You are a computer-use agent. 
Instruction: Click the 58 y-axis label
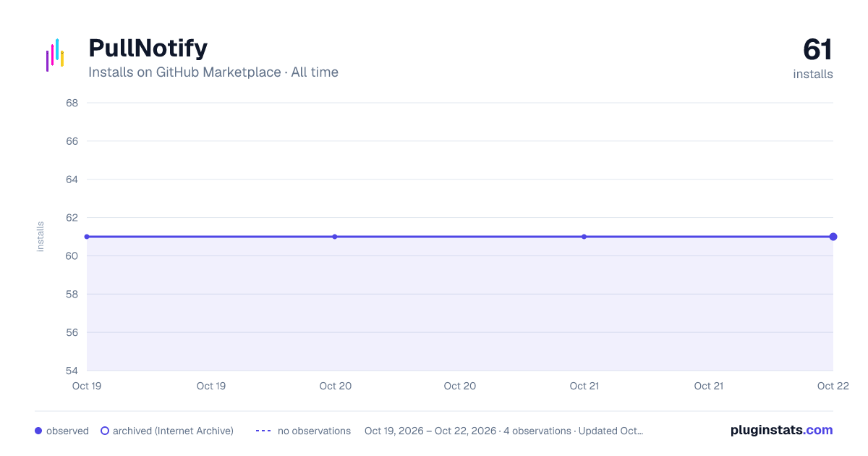tap(72, 295)
